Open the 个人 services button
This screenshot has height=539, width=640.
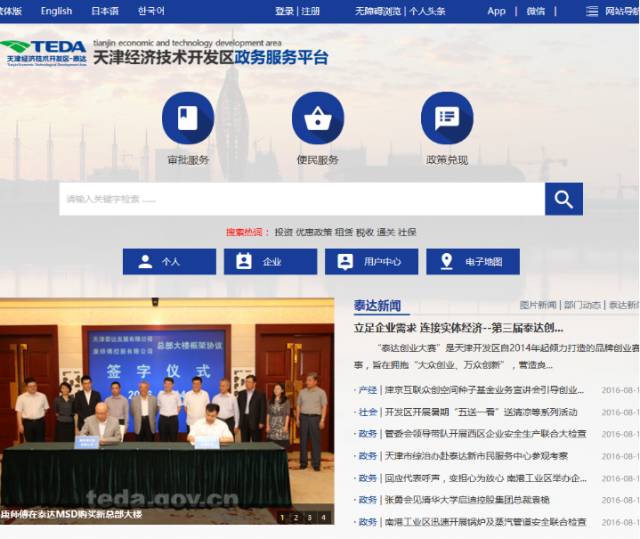(x=169, y=262)
